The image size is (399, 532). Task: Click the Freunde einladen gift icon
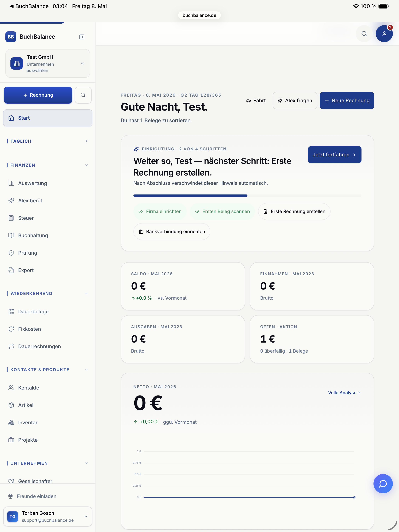pos(10,496)
